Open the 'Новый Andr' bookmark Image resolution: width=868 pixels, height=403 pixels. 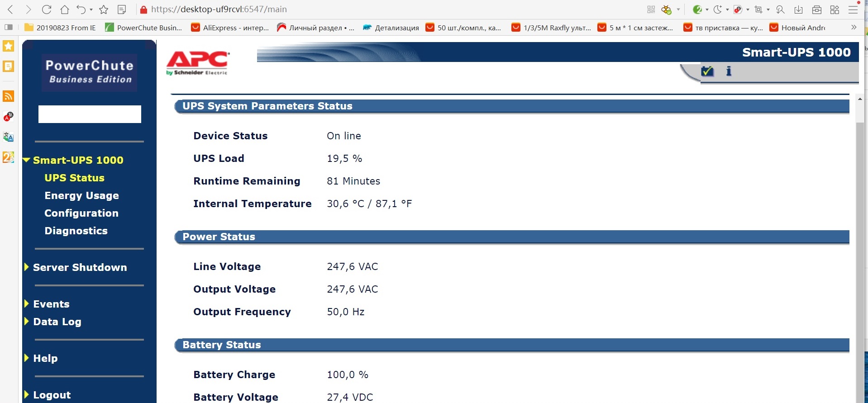click(797, 28)
